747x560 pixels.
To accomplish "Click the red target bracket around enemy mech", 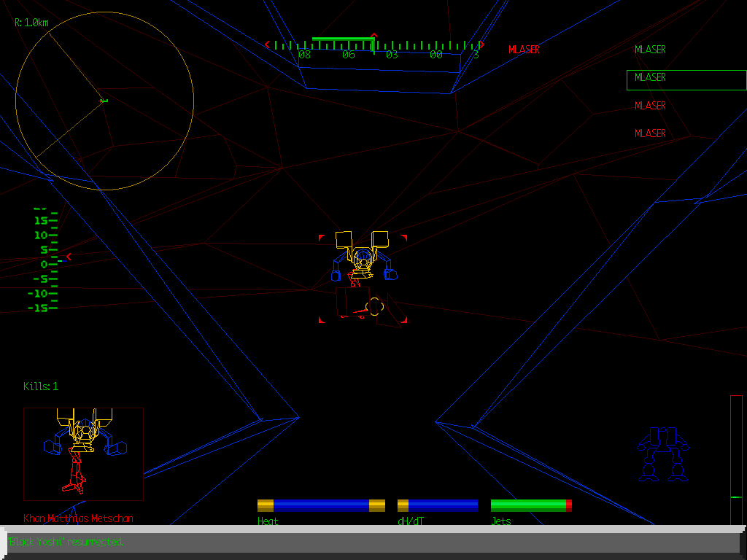I will click(321, 238).
